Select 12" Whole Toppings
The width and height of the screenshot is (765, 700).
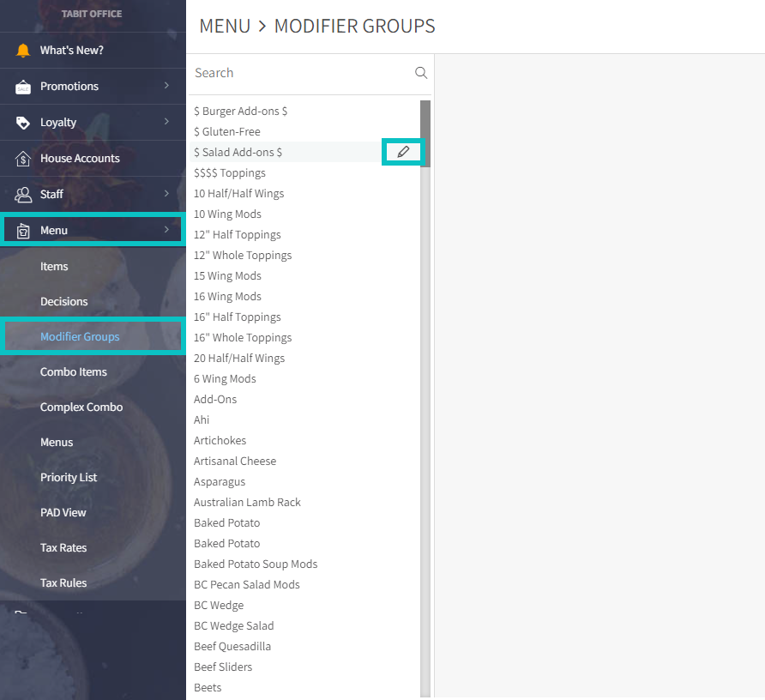click(x=243, y=256)
